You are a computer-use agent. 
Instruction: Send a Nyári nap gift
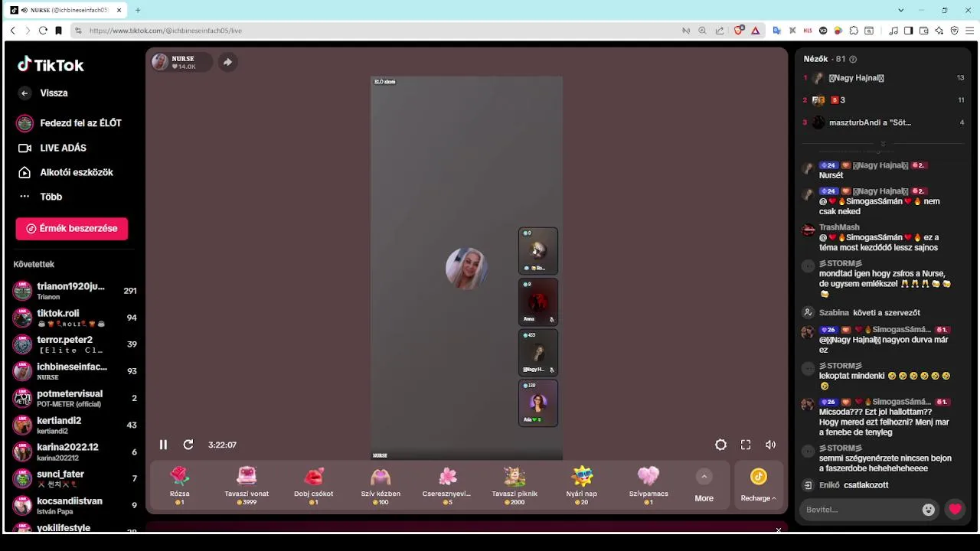(x=582, y=485)
